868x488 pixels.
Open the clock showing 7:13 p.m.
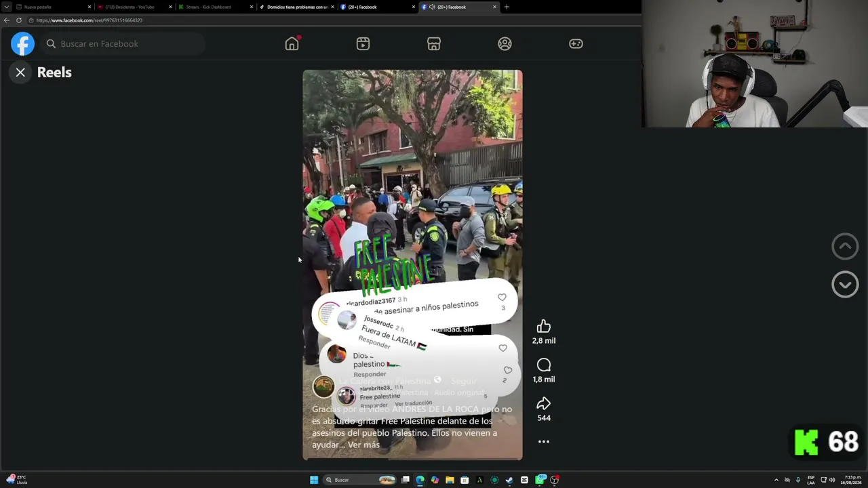[x=852, y=480]
